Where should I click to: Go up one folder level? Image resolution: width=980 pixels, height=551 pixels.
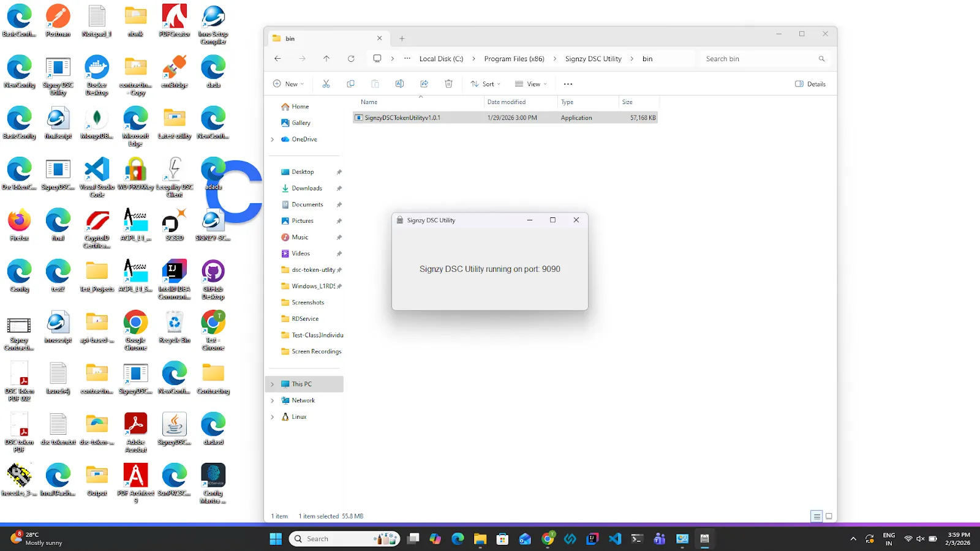(x=326, y=59)
